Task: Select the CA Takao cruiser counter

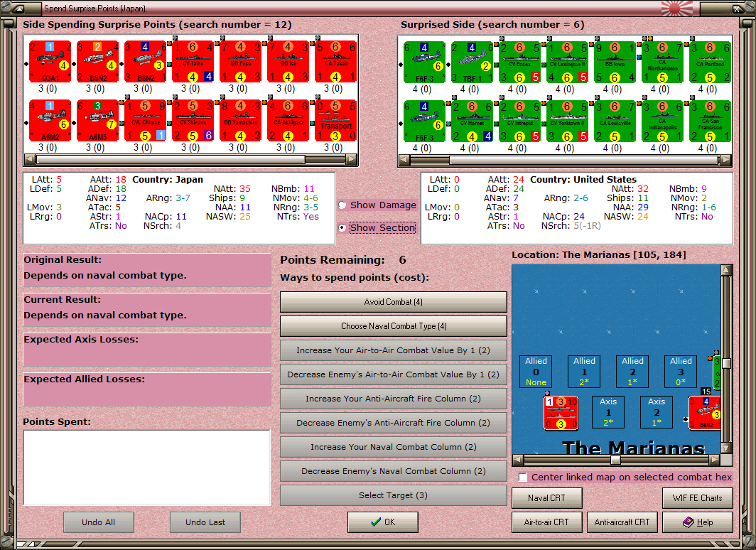Action: 336,62
